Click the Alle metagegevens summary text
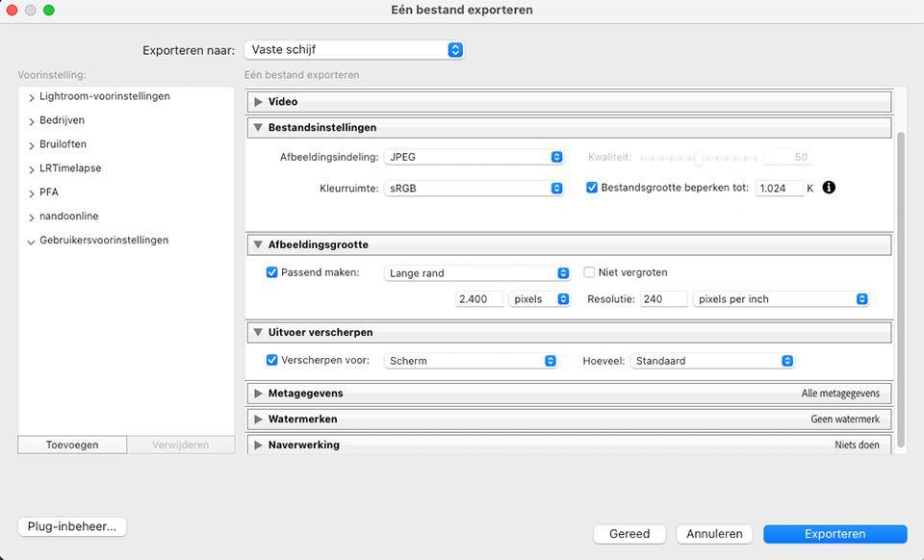 [840, 394]
